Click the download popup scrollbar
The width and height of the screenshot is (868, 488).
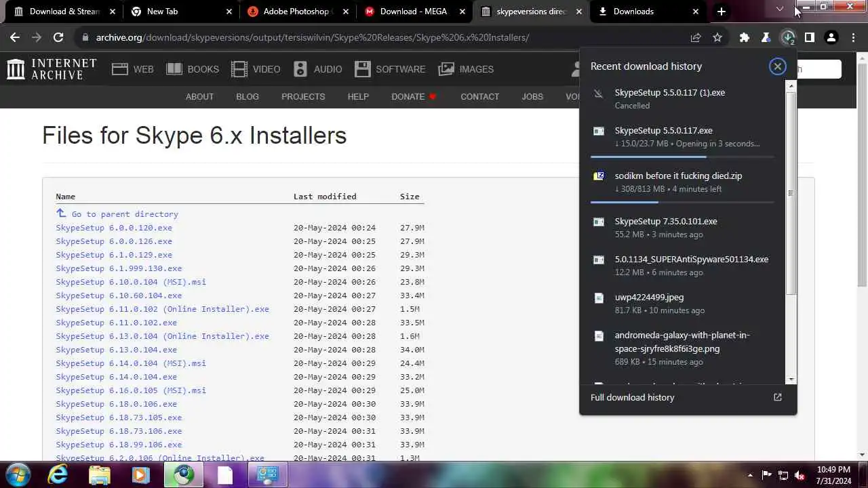coord(791,192)
